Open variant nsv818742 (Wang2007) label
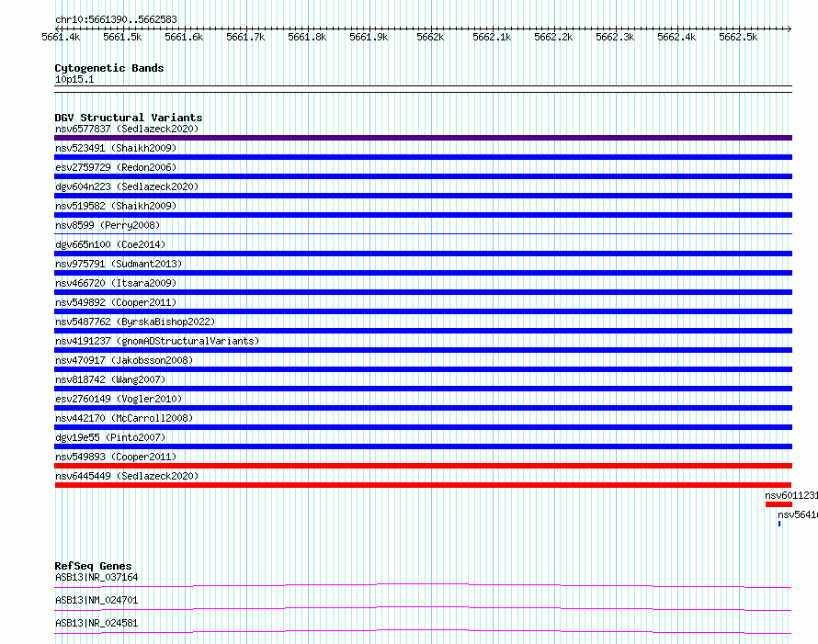818x644 pixels. [110, 379]
